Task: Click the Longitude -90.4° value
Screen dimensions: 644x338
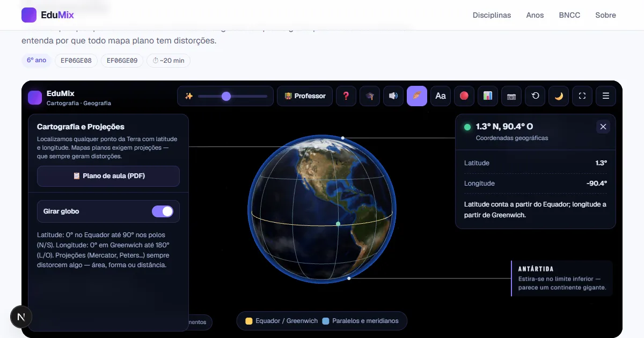Action: 597,183
